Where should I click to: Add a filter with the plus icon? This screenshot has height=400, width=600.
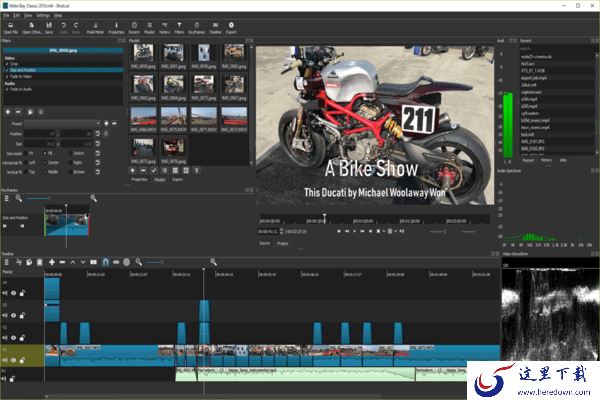pyautogui.click(x=8, y=112)
